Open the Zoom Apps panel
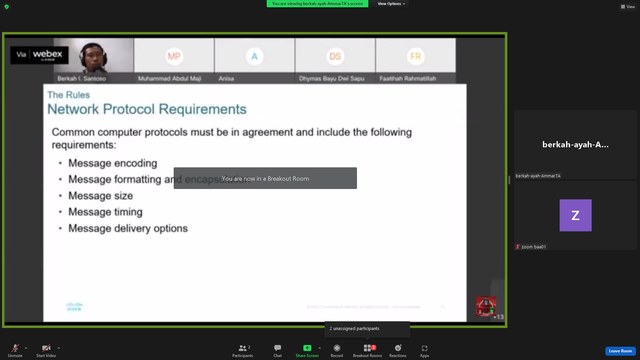This screenshot has width=640, height=360. 424,350
